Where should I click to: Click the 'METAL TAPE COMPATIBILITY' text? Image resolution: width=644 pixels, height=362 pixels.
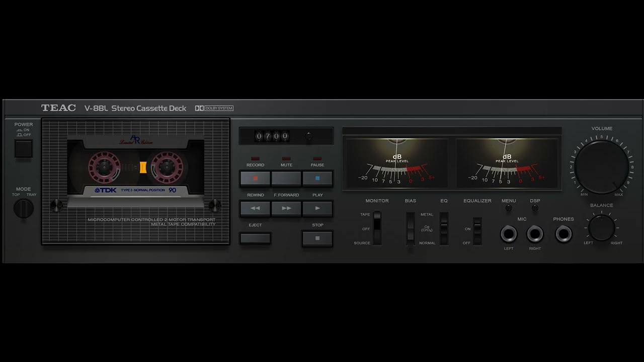click(x=183, y=224)
